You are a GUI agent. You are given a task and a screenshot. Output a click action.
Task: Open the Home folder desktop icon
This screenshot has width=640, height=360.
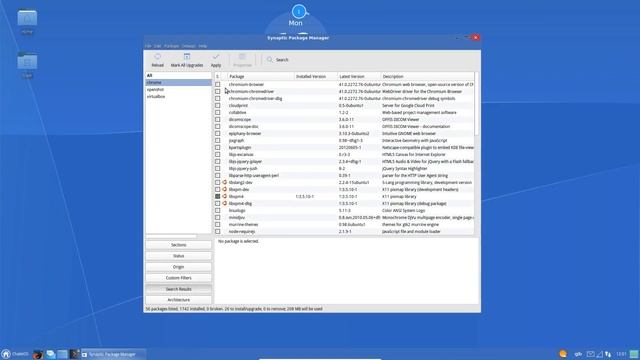(27, 18)
